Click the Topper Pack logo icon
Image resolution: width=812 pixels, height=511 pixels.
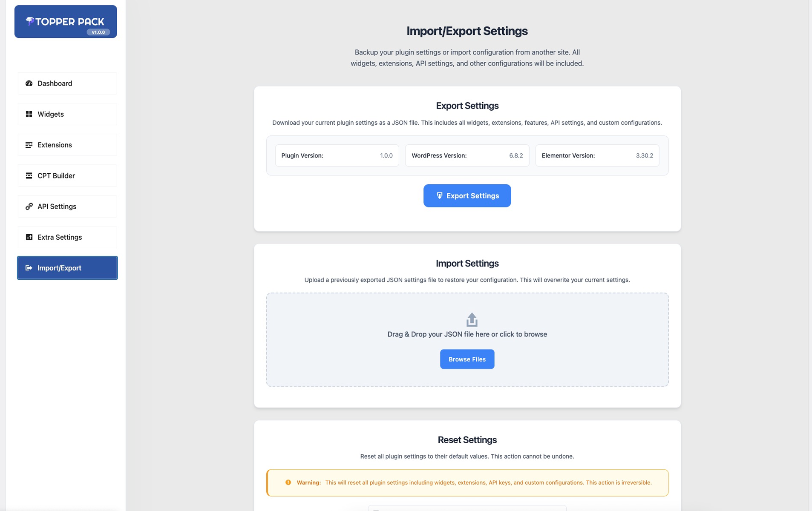point(30,21)
